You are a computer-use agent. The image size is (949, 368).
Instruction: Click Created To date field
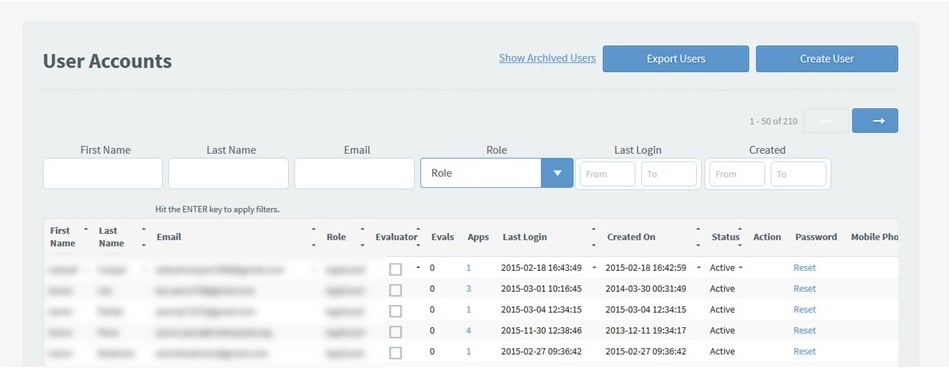(798, 174)
